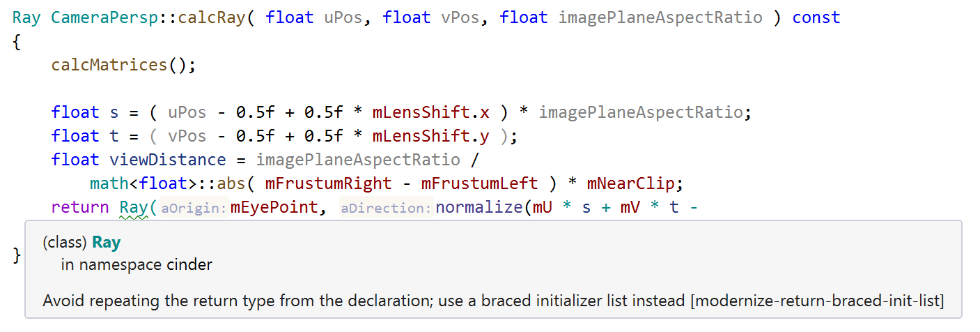Click modernize-return-braced-init-list check name in tooltip
980x332 pixels.
coord(819,301)
